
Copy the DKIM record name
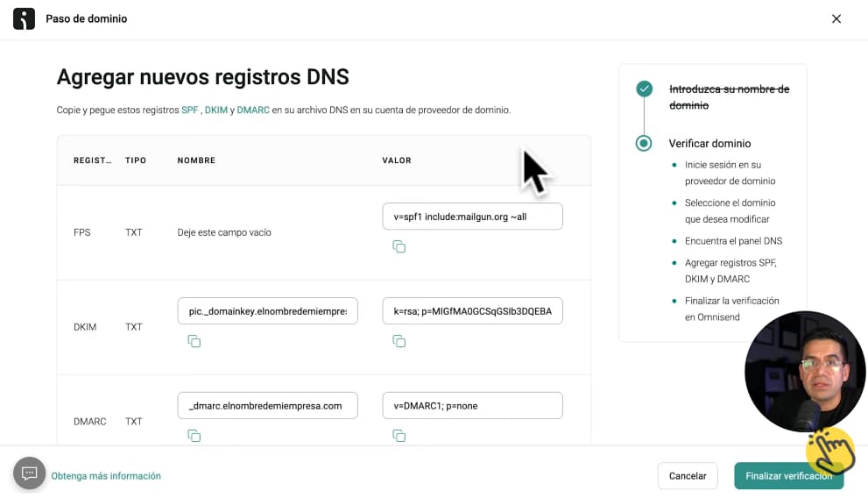(x=194, y=341)
